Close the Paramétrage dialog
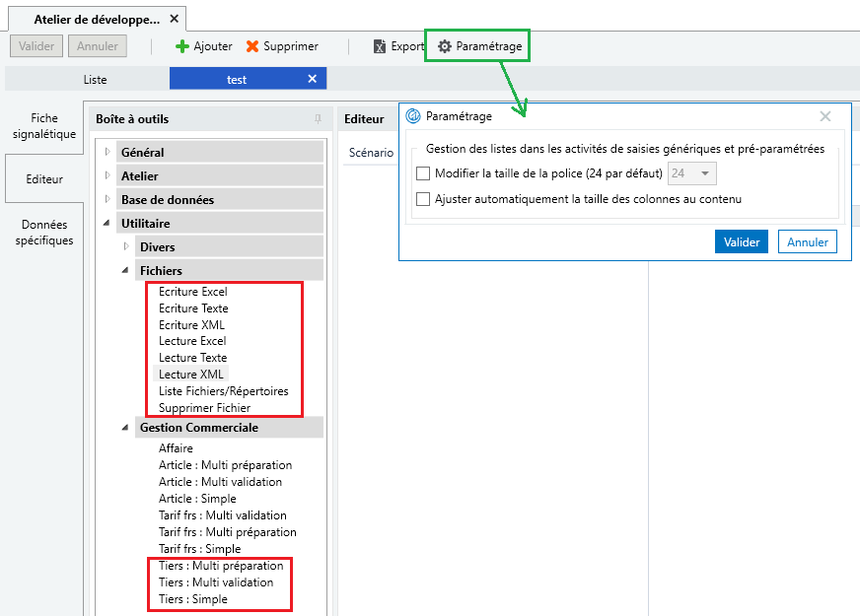This screenshot has height=616, width=860. point(824,116)
